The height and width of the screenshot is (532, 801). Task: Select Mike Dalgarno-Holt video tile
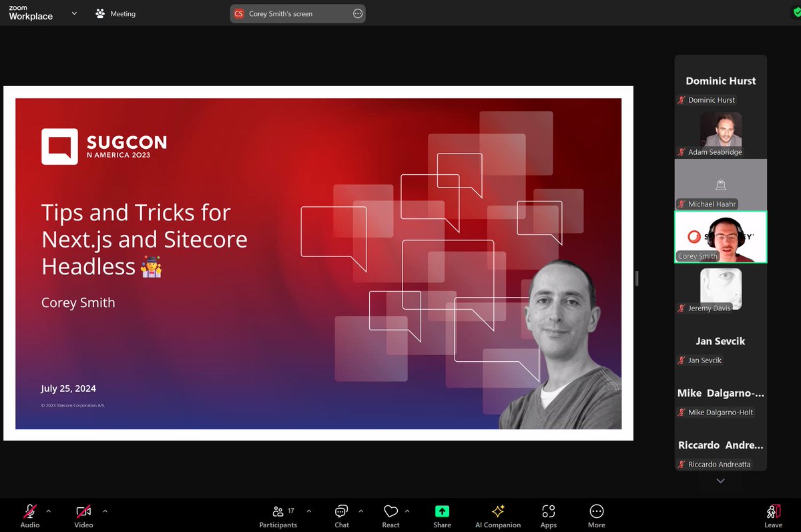721,393
